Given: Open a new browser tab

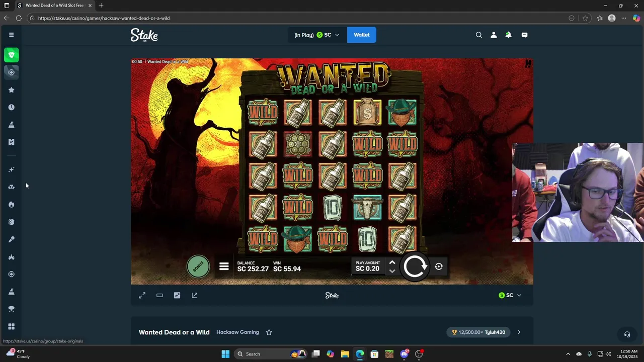Looking at the screenshot, I should pyautogui.click(x=101, y=6).
